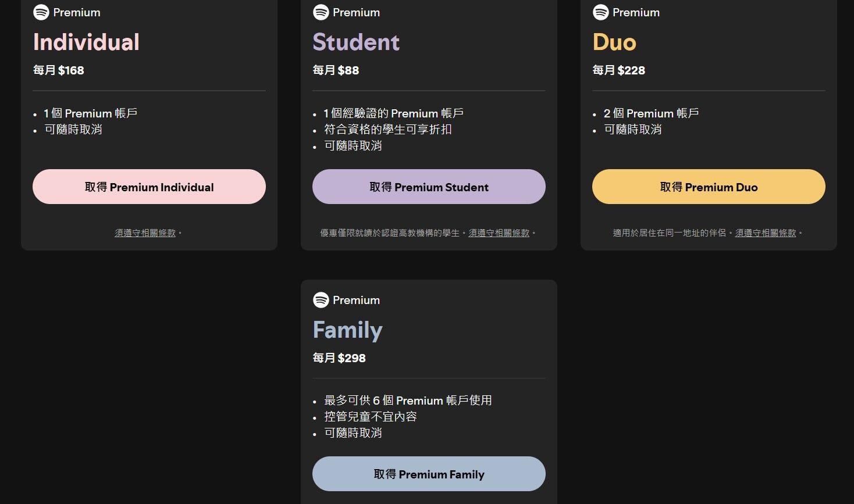This screenshot has width=854, height=504.
Task: Click the Premium badge next to the Duo logo
Action: (637, 12)
